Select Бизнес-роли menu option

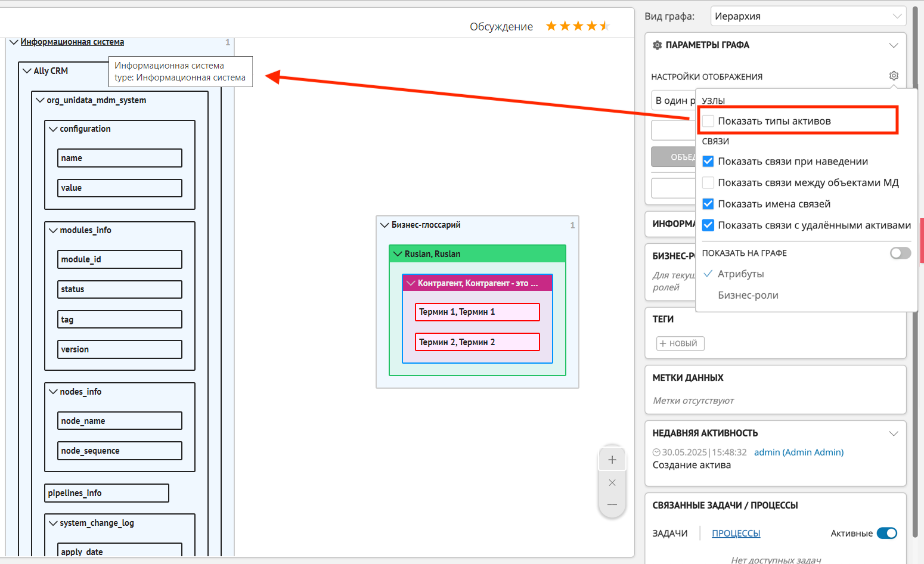(x=748, y=296)
